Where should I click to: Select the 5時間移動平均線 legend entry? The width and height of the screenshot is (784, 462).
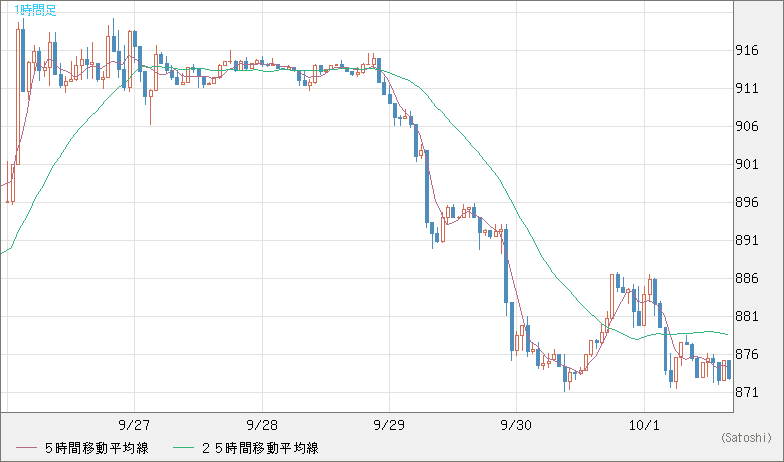coord(95,447)
